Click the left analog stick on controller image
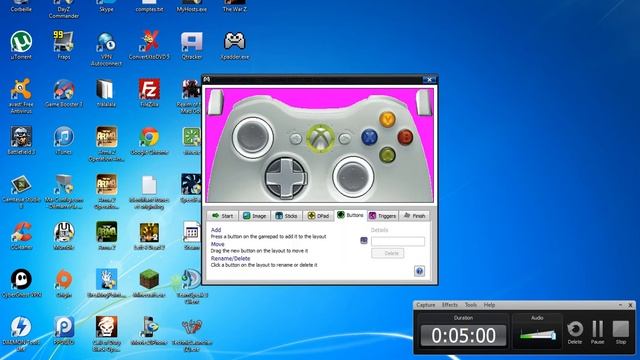The height and width of the screenshot is (360, 640). tap(253, 137)
